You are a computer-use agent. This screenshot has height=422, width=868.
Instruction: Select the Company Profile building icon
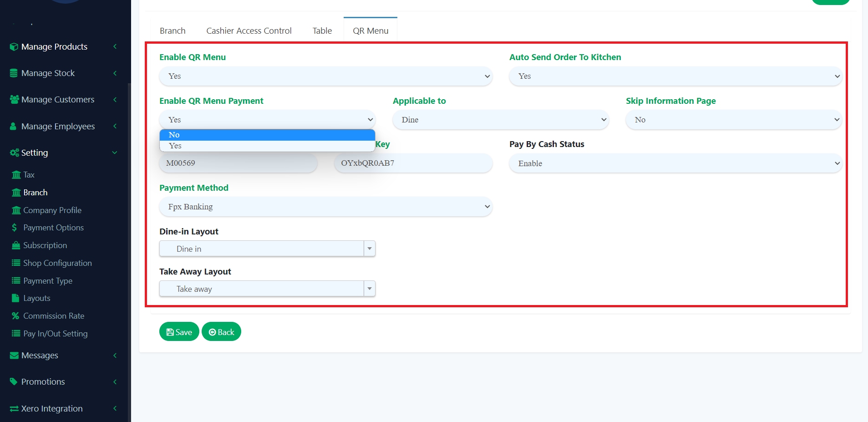(x=16, y=210)
